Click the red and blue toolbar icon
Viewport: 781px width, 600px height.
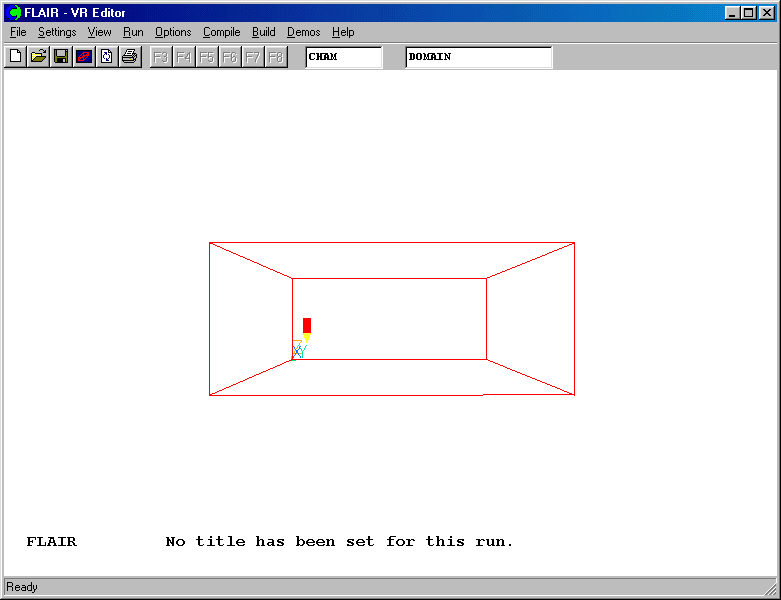click(84, 57)
